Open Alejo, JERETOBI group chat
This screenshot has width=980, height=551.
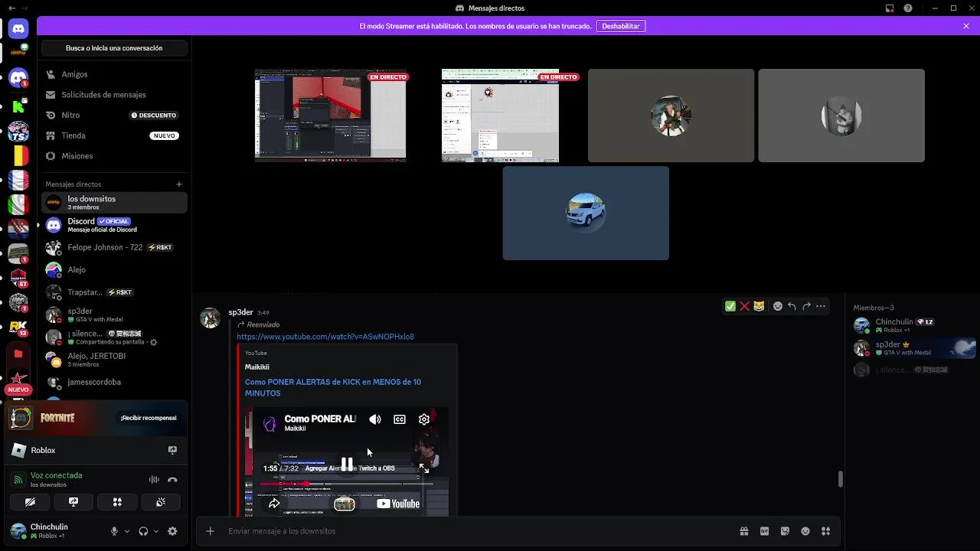[x=114, y=360]
